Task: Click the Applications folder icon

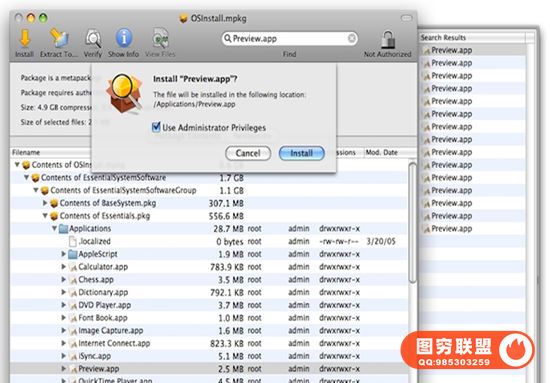Action: pyautogui.click(x=63, y=229)
